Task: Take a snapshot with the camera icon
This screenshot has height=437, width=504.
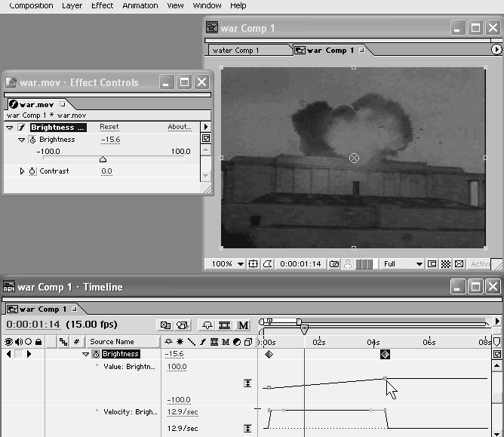Action: pos(332,264)
